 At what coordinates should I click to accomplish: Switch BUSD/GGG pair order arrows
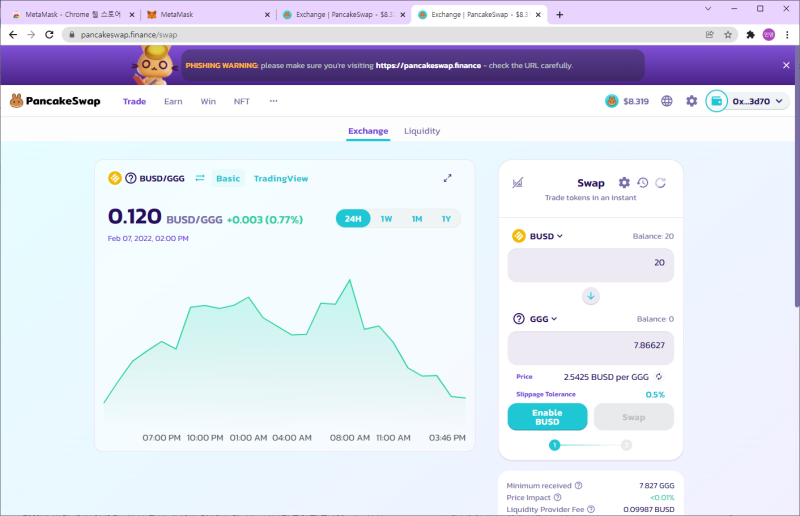pos(200,178)
